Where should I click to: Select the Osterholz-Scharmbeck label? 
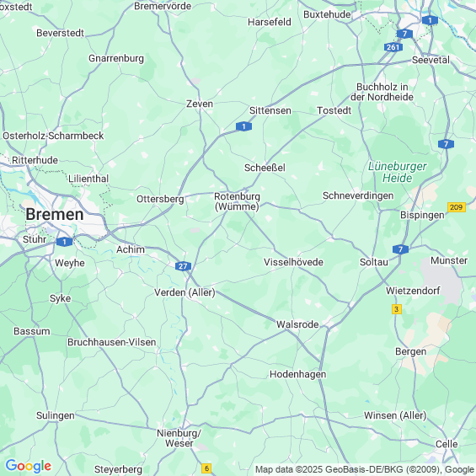pos(53,136)
